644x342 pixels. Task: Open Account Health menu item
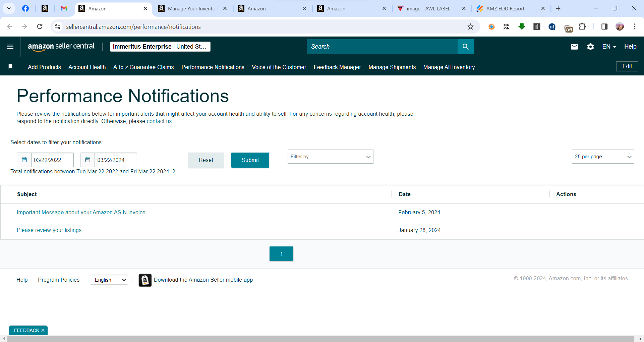87,67
